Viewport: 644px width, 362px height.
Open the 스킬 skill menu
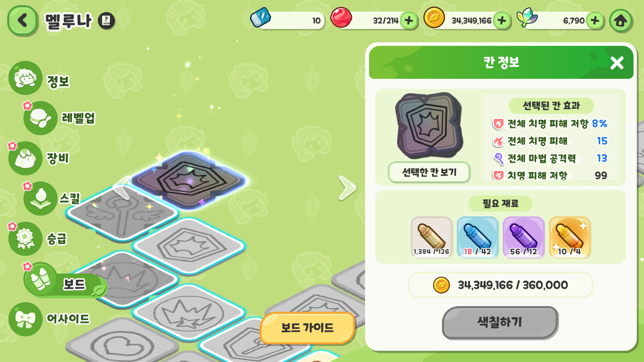(x=52, y=198)
